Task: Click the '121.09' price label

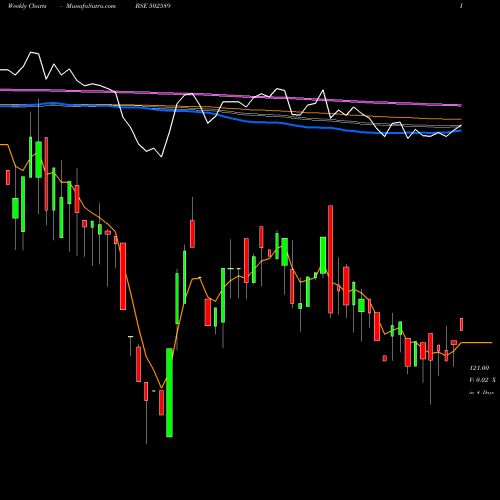Action: coord(479,368)
